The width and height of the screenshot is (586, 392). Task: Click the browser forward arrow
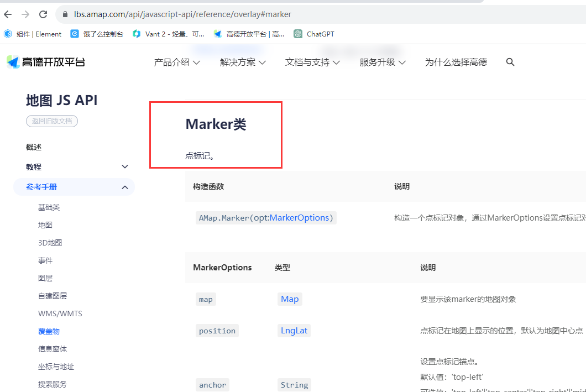coord(26,14)
